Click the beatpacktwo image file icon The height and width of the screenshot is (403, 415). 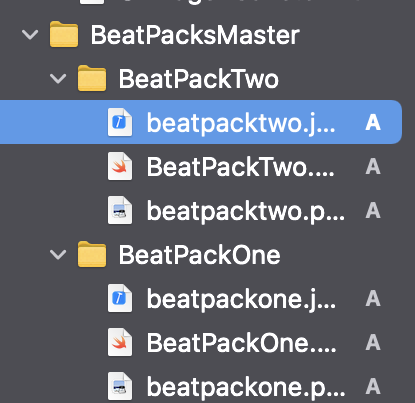coord(120,210)
